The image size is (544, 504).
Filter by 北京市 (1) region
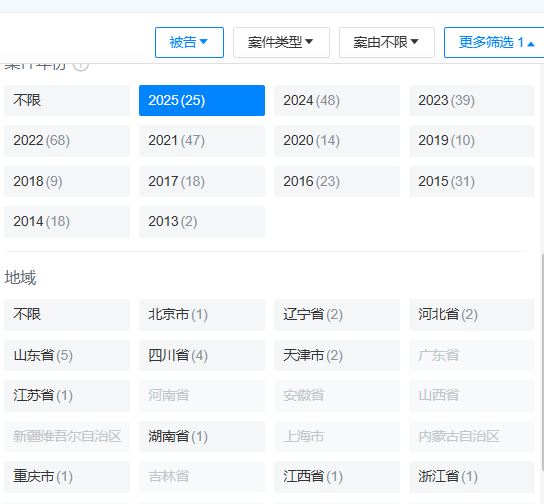(x=202, y=315)
